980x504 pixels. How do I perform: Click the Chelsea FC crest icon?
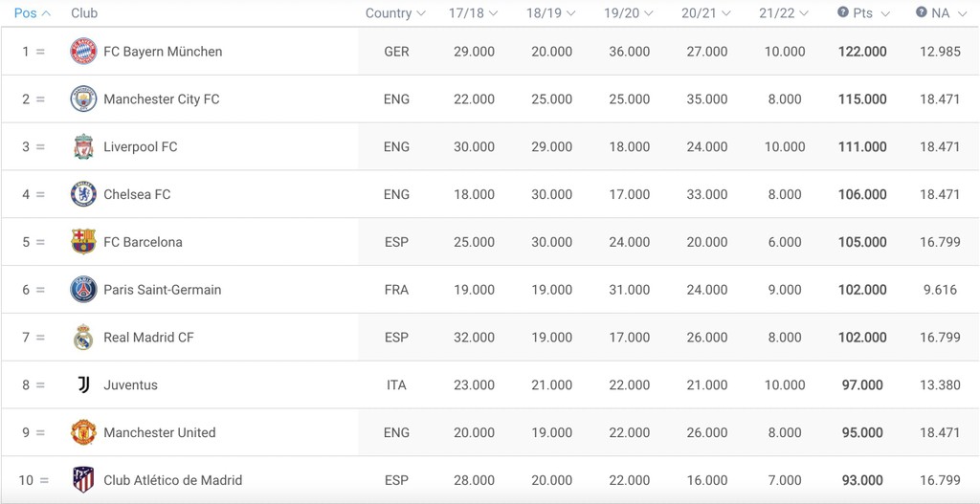83,194
